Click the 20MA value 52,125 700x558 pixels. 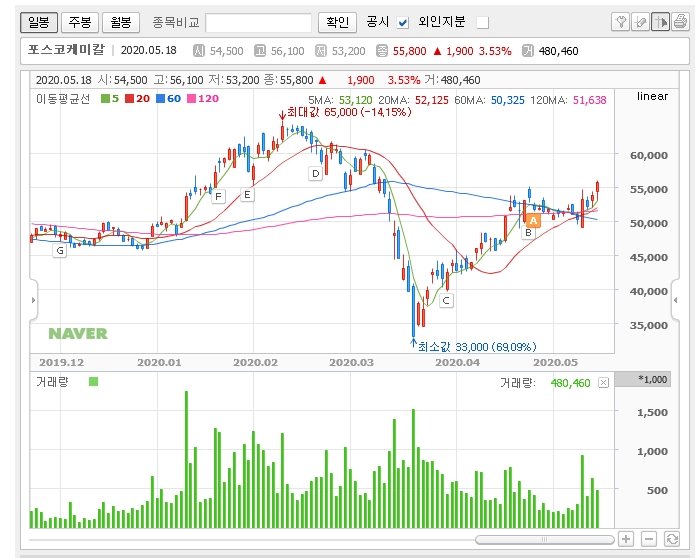[432, 100]
